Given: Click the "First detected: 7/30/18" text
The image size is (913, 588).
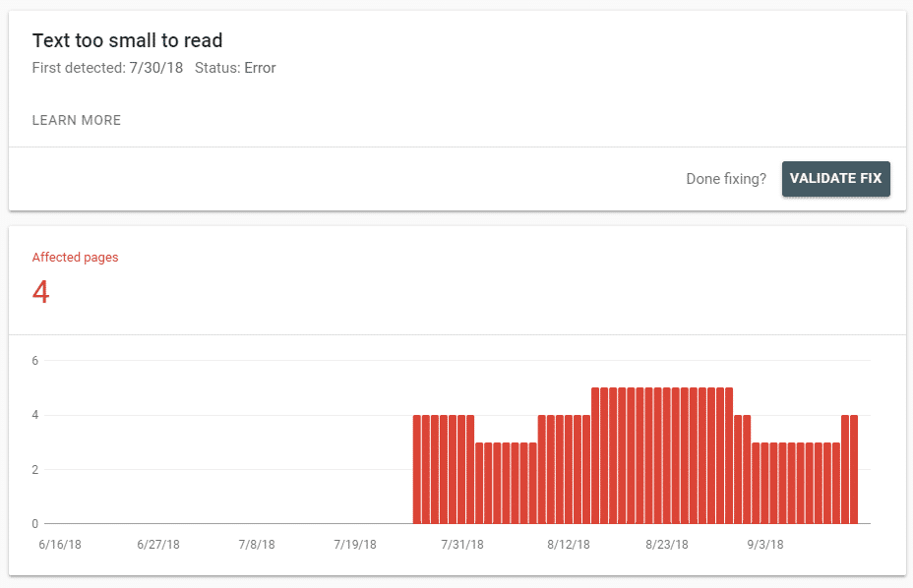Looking at the screenshot, I should click(107, 68).
